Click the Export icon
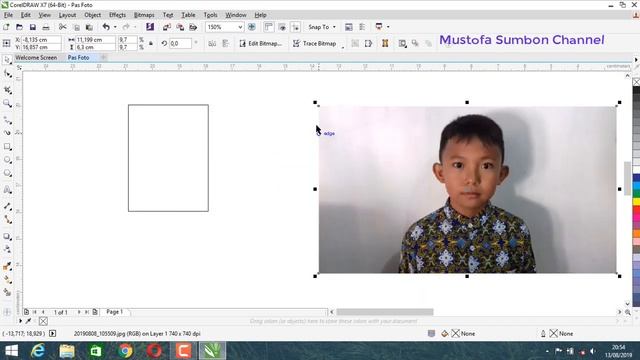 180,27
